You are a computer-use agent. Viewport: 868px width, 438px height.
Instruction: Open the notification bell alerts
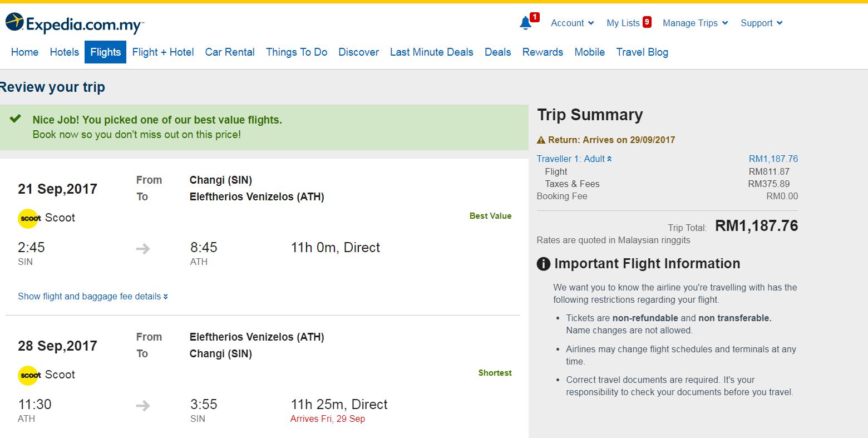tap(526, 23)
